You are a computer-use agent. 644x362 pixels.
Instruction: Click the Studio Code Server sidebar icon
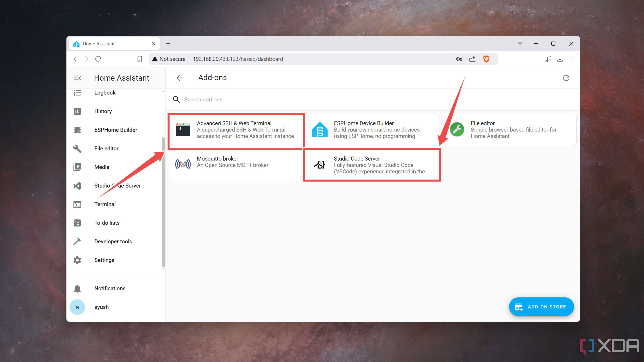coord(77,185)
